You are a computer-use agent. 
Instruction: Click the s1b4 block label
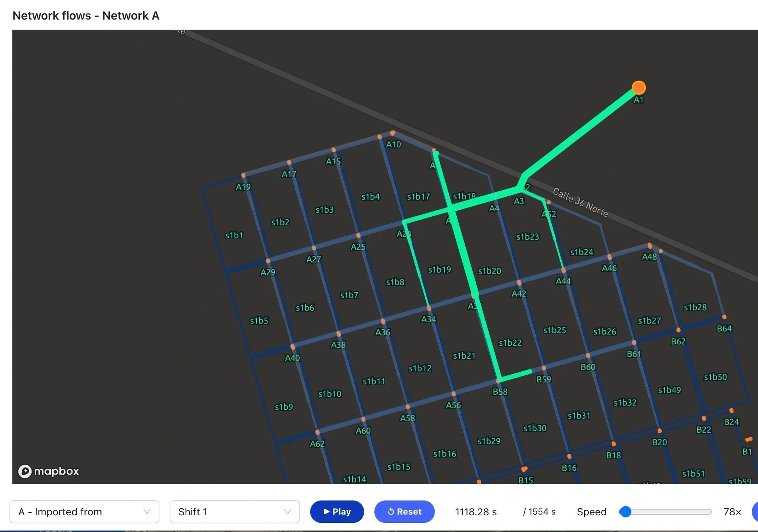click(x=370, y=197)
